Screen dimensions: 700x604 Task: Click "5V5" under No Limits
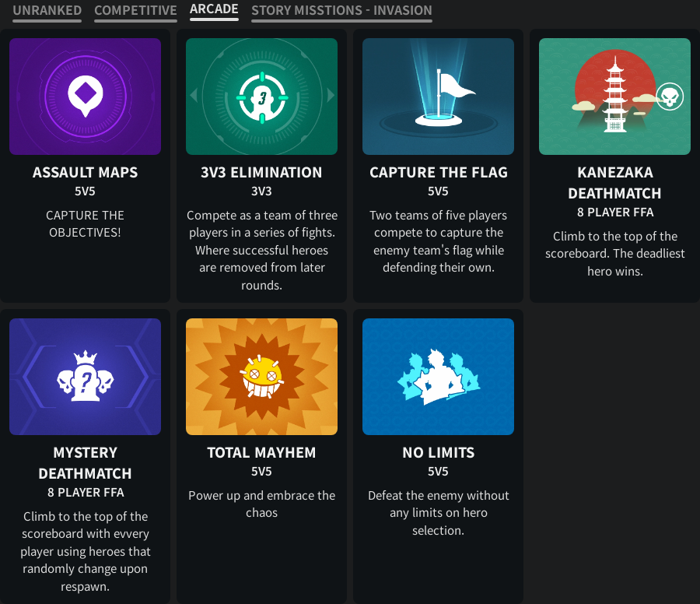coord(439,472)
